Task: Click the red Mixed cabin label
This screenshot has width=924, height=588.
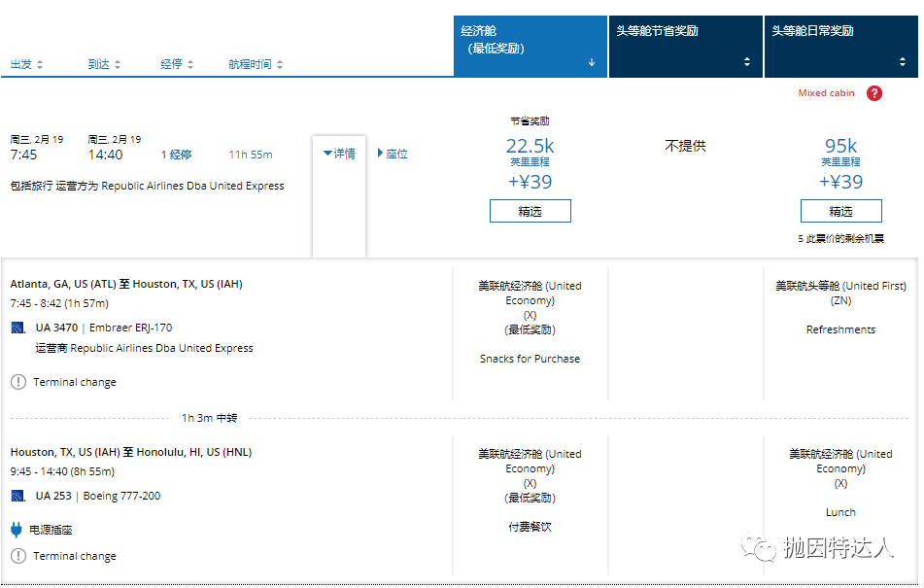Action: pos(826,93)
